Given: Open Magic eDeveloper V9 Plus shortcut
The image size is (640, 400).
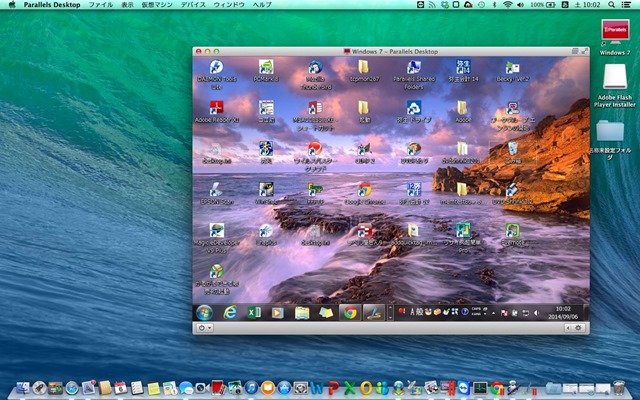Looking at the screenshot, I should pyautogui.click(x=217, y=238).
